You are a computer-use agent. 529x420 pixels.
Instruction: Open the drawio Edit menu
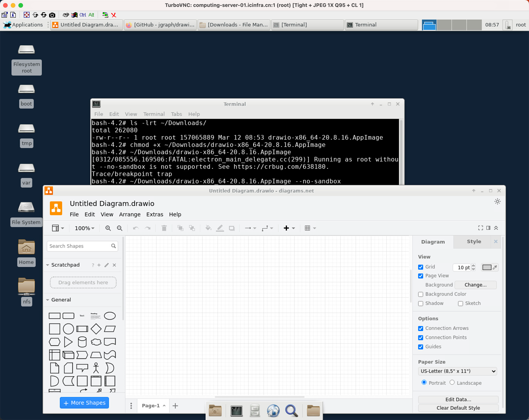click(x=90, y=214)
